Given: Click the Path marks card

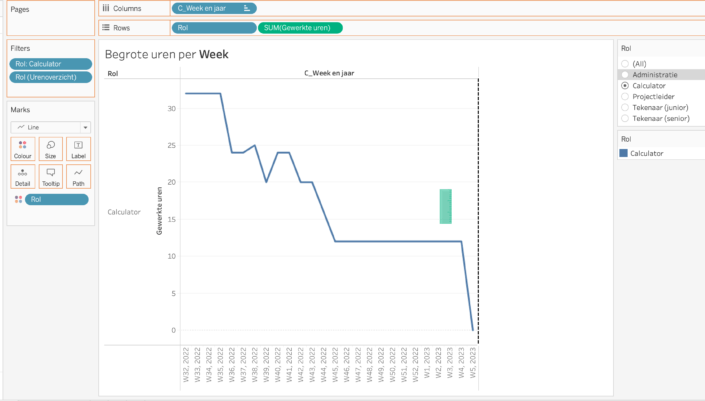Looking at the screenshot, I should pos(78,176).
